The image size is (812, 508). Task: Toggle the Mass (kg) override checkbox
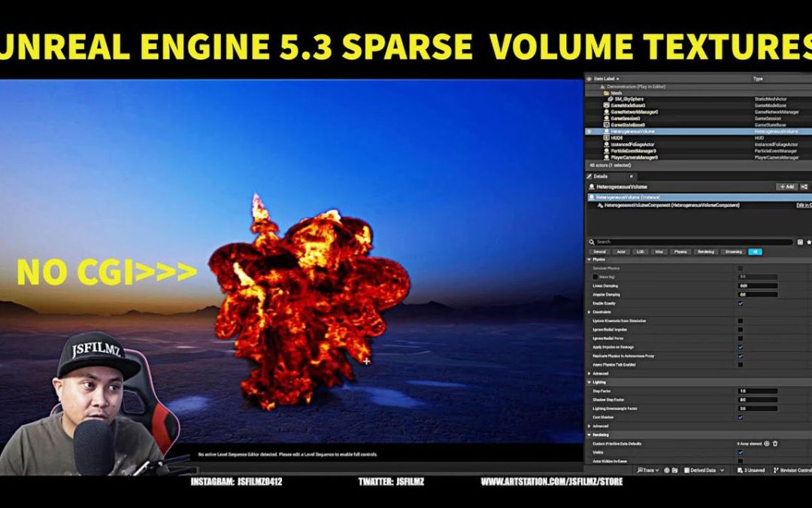point(595,277)
